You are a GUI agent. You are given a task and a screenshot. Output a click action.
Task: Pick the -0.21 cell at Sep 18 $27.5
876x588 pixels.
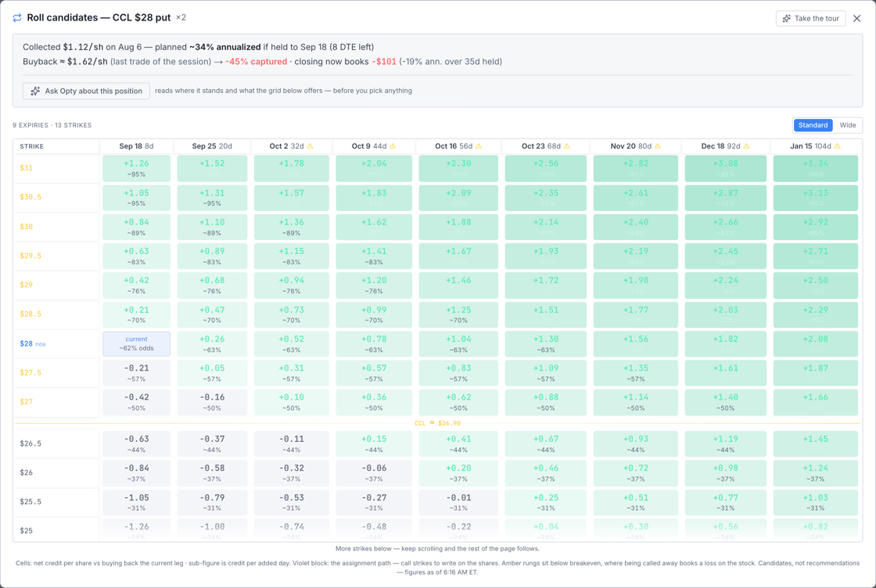coord(136,373)
